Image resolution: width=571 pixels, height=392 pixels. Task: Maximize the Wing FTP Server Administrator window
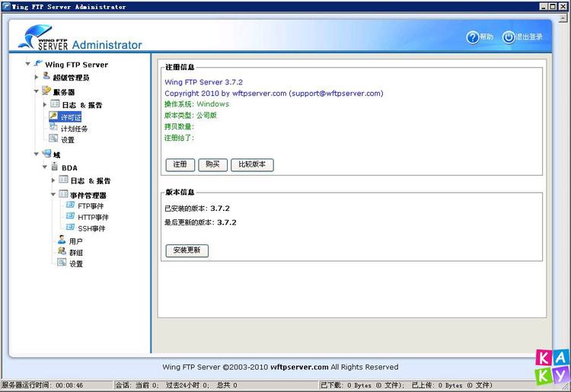553,6
